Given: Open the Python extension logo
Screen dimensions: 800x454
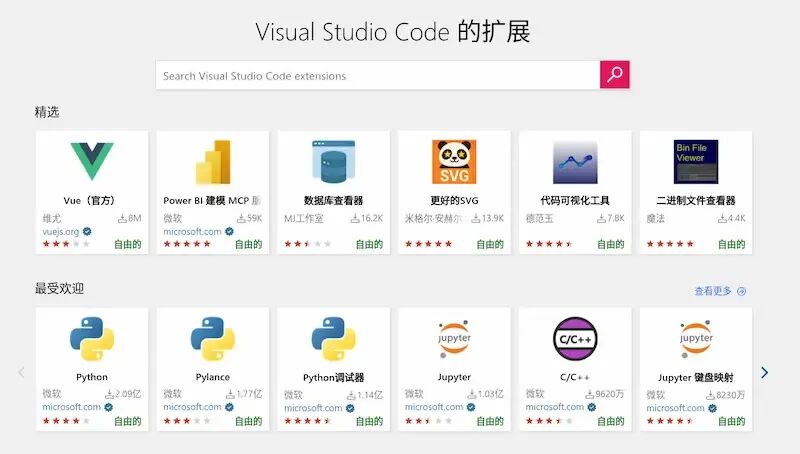Looking at the screenshot, I should tap(92, 339).
